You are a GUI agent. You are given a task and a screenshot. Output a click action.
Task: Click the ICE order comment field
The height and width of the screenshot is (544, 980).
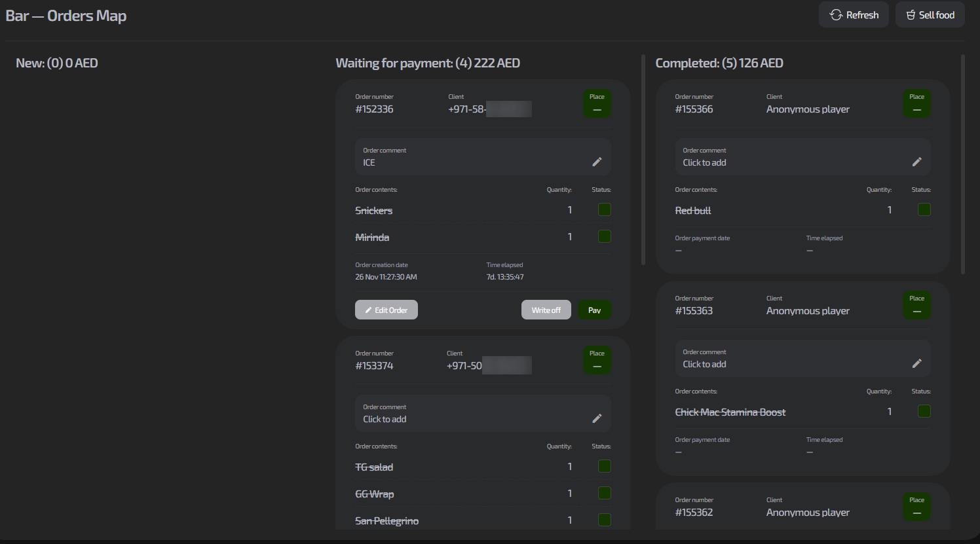click(472, 157)
